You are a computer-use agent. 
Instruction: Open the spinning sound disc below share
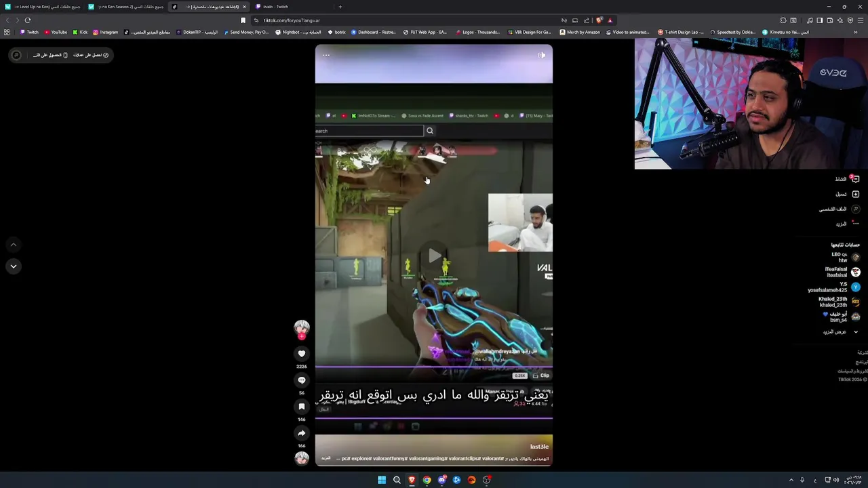coord(302,458)
